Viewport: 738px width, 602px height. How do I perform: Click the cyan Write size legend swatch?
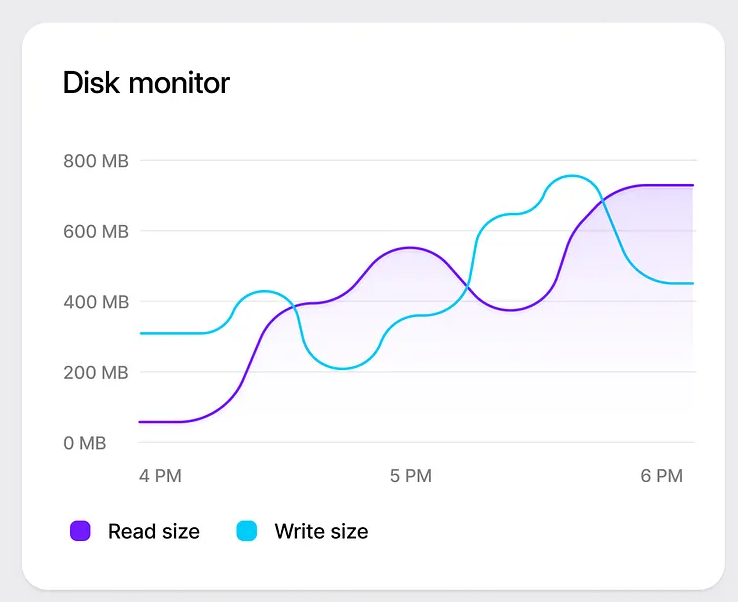tap(247, 532)
